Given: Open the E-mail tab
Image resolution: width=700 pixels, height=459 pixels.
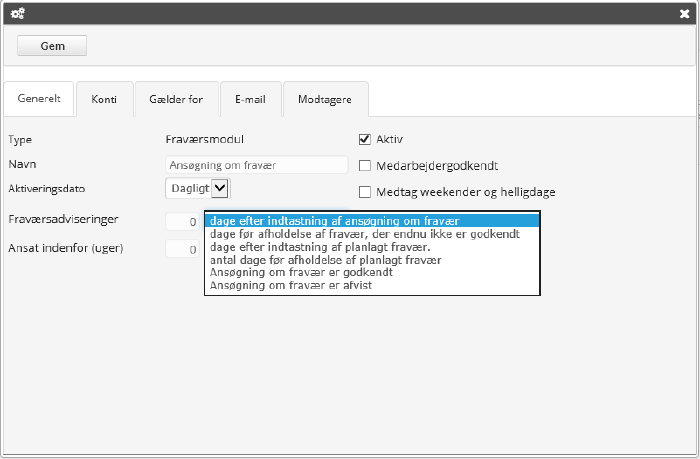Looking at the screenshot, I should [x=250, y=99].
